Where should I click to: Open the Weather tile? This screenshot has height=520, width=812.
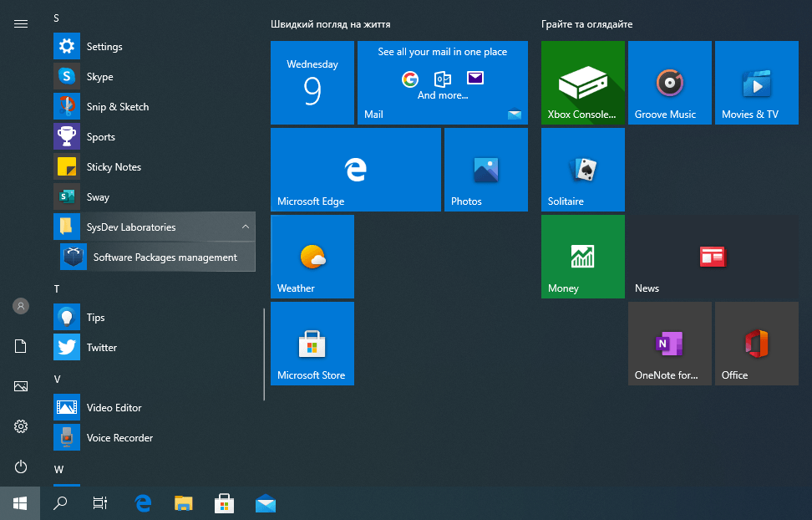click(x=312, y=257)
